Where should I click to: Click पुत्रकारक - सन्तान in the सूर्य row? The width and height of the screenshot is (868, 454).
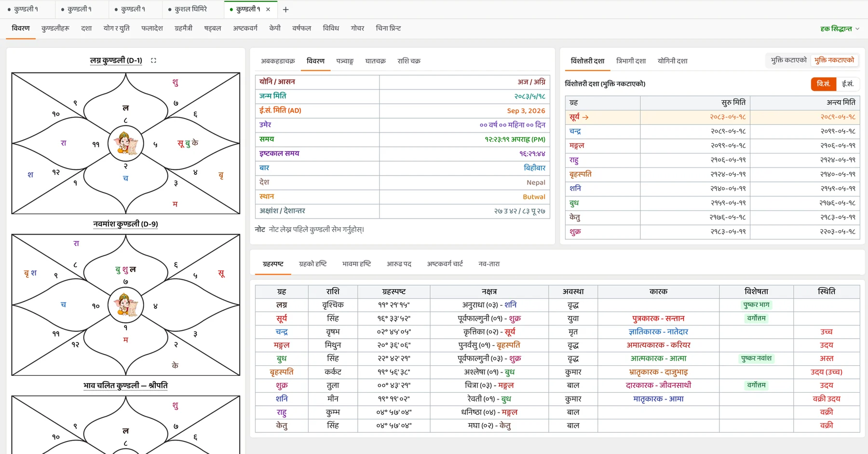(658, 318)
